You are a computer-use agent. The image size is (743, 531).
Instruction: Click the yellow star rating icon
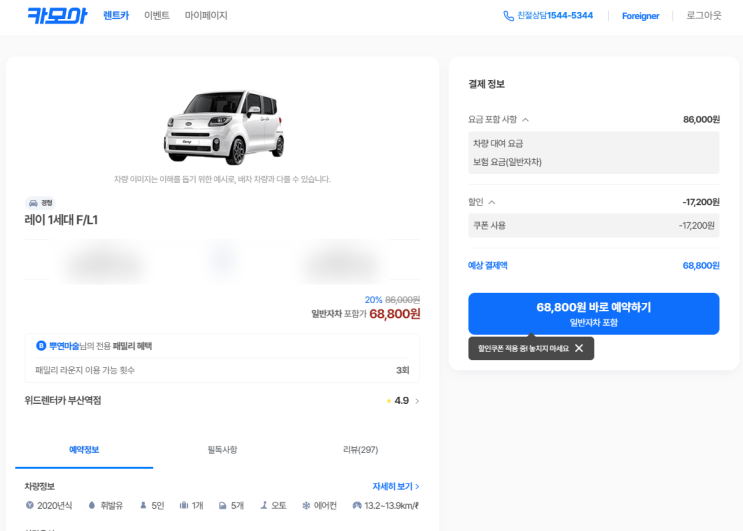click(389, 401)
